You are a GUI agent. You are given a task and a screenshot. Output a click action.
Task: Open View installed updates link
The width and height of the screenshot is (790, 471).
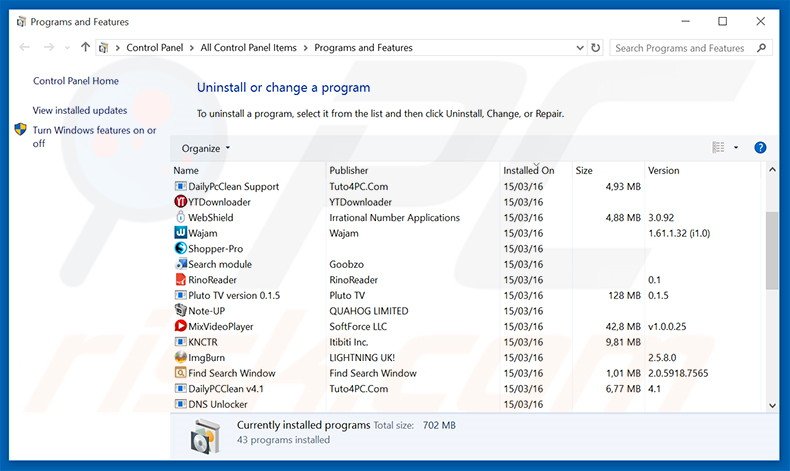click(80, 110)
